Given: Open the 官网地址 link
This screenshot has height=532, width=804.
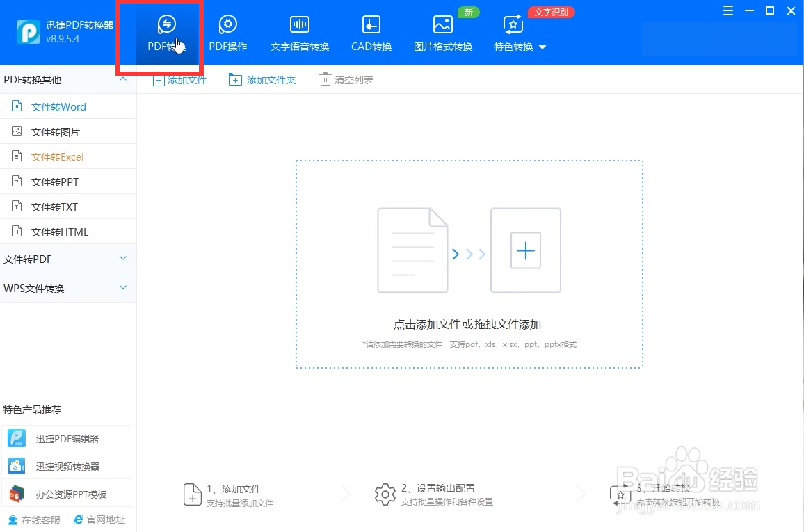Looking at the screenshot, I should click(x=99, y=519).
